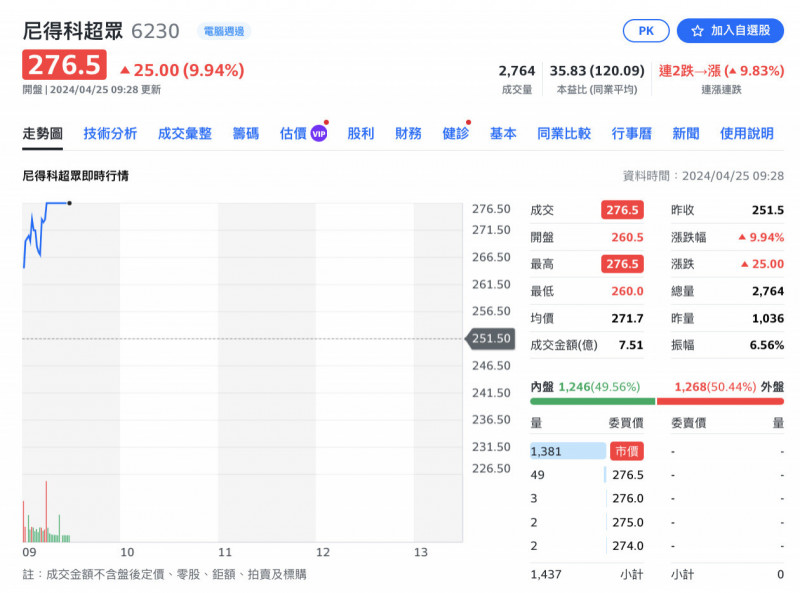Click the 1,437 bid subtotal
This screenshot has width=800, height=593.
pos(546,575)
